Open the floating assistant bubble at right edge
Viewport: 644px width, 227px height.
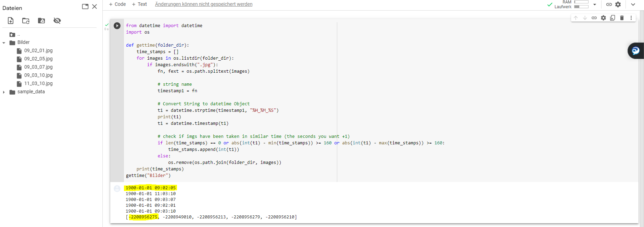coord(636,51)
